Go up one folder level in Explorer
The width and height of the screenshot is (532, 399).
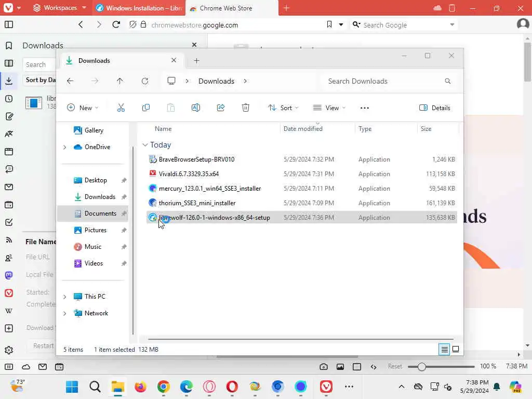pos(120,81)
